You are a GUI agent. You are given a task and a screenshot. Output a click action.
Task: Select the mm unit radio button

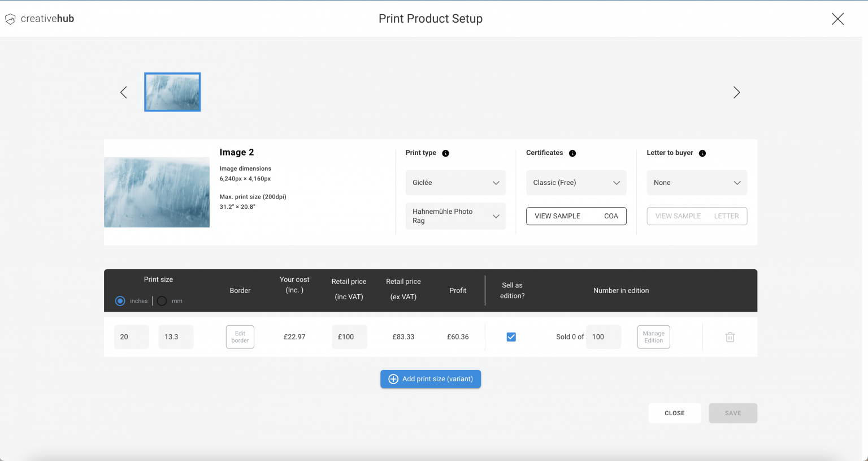[x=162, y=301]
